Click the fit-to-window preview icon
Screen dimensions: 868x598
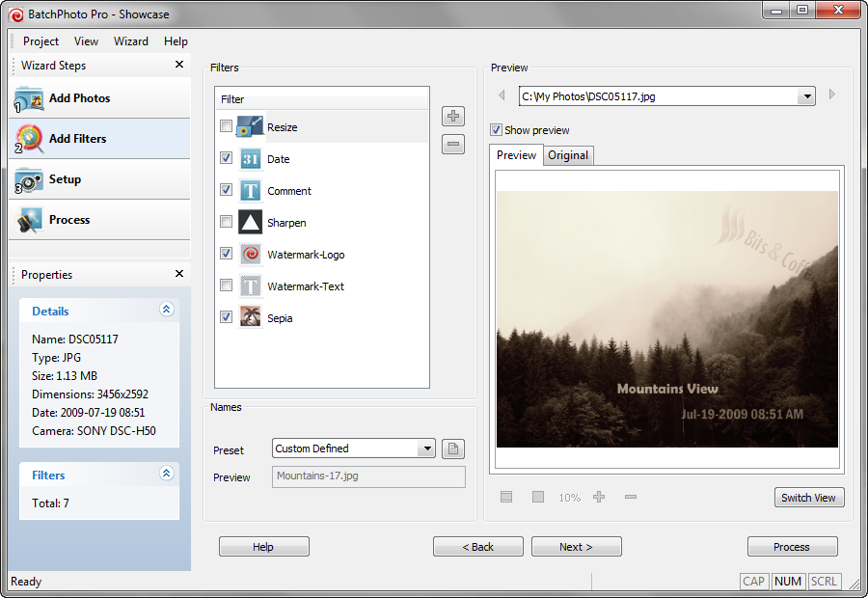pos(506,497)
